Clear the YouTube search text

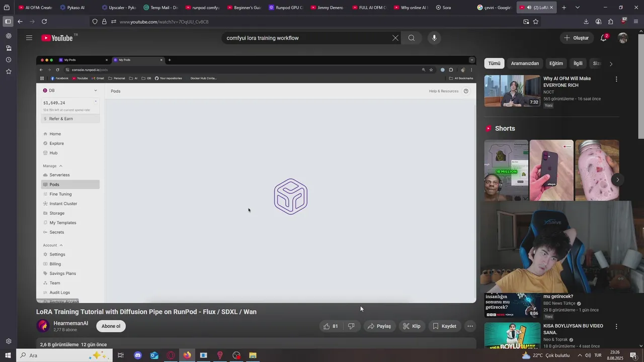tap(395, 38)
